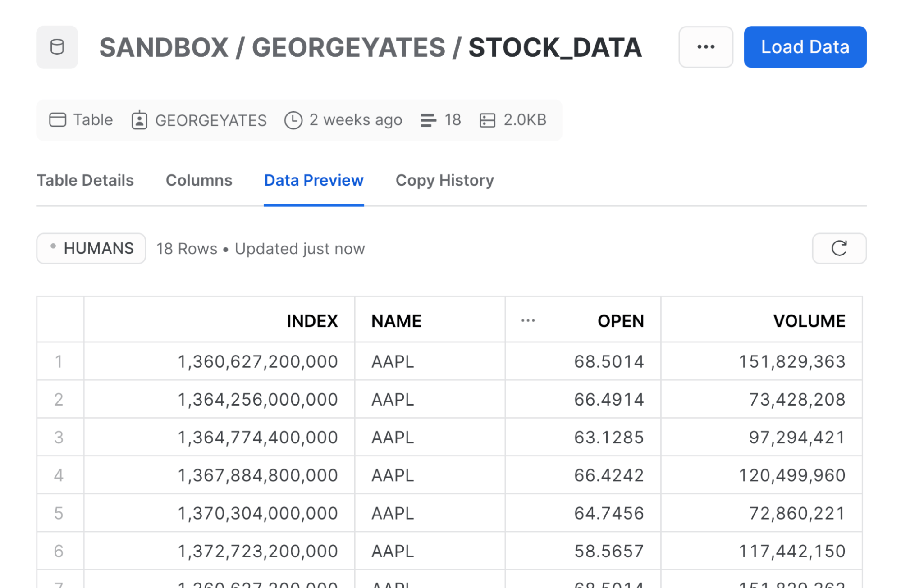
Task: Click the clock icon beside 2 weeks ago
Action: pos(293,120)
